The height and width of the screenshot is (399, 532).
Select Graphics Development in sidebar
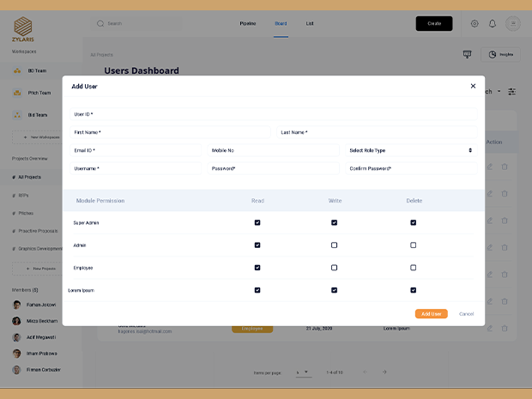pyautogui.click(x=40, y=249)
